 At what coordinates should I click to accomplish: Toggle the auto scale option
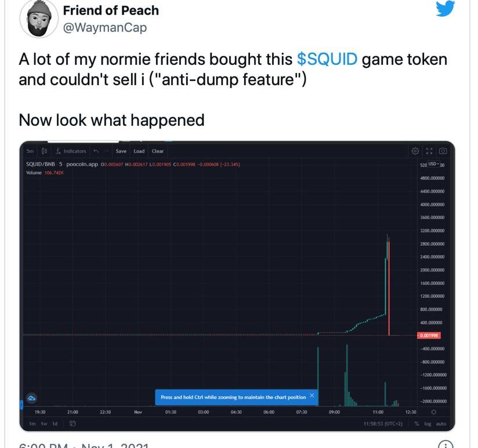tap(440, 424)
